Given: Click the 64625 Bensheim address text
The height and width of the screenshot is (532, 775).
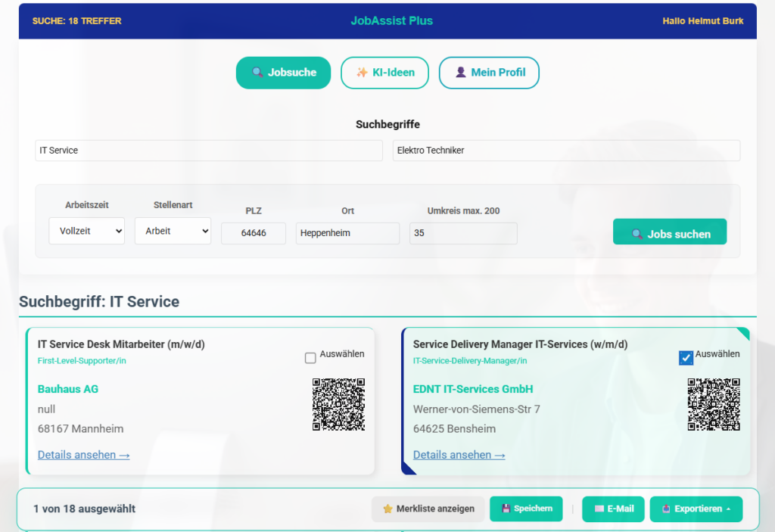Looking at the screenshot, I should [454, 428].
